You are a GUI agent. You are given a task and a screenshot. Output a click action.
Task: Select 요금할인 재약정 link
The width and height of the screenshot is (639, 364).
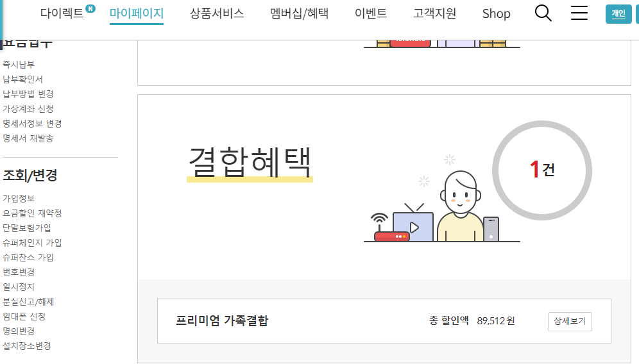click(x=32, y=213)
